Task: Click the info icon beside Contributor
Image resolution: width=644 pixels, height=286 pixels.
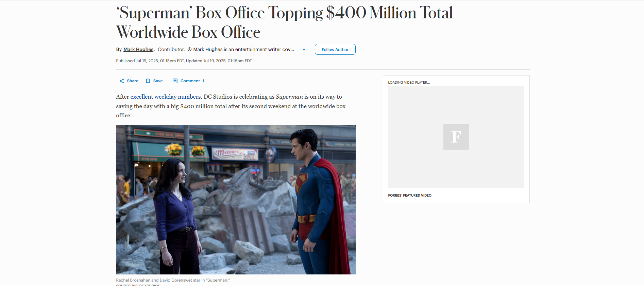Action: pyautogui.click(x=190, y=49)
